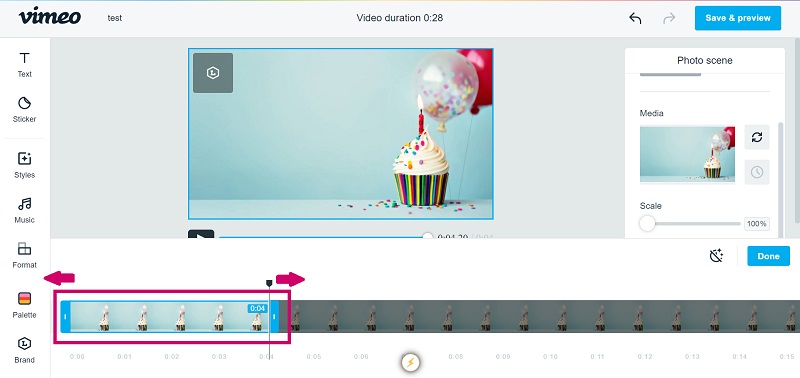Screen dimensions: 800x378
Task: Open the Music panel
Action: pyautogui.click(x=24, y=211)
